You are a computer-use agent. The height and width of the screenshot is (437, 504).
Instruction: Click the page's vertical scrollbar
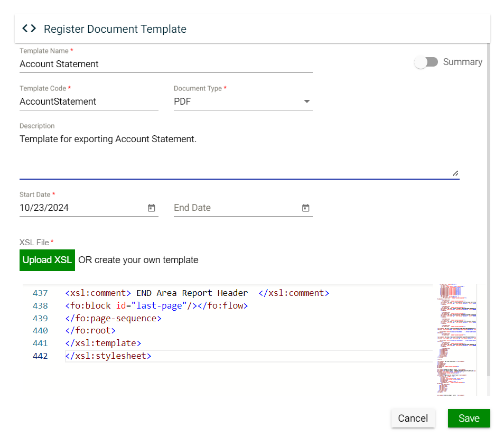[x=488, y=211]
